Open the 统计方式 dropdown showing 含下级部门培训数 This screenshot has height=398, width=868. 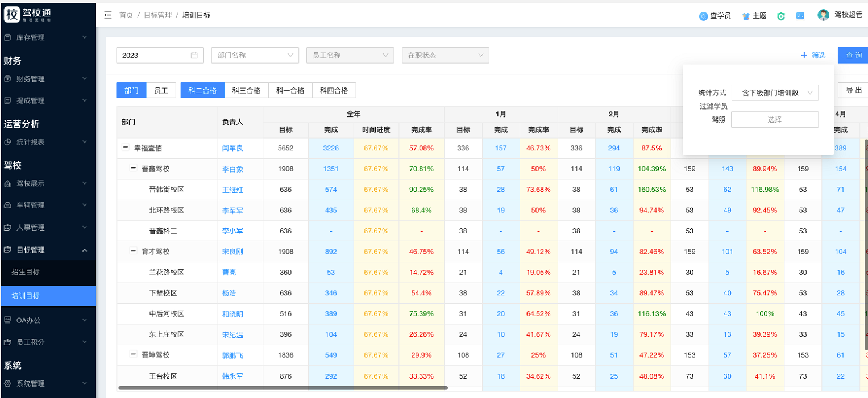[x=774, y=93]
